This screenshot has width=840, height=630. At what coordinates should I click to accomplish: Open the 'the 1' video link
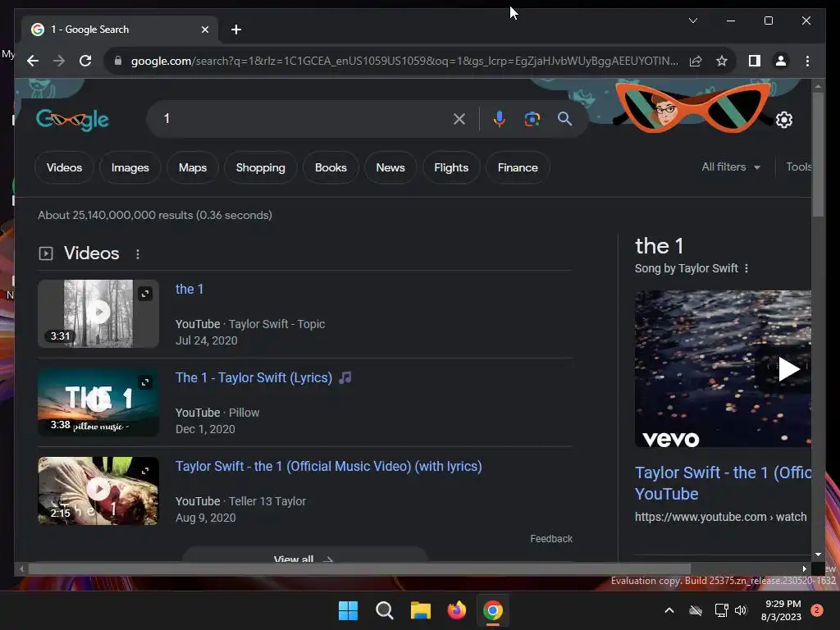coord(189,290)
